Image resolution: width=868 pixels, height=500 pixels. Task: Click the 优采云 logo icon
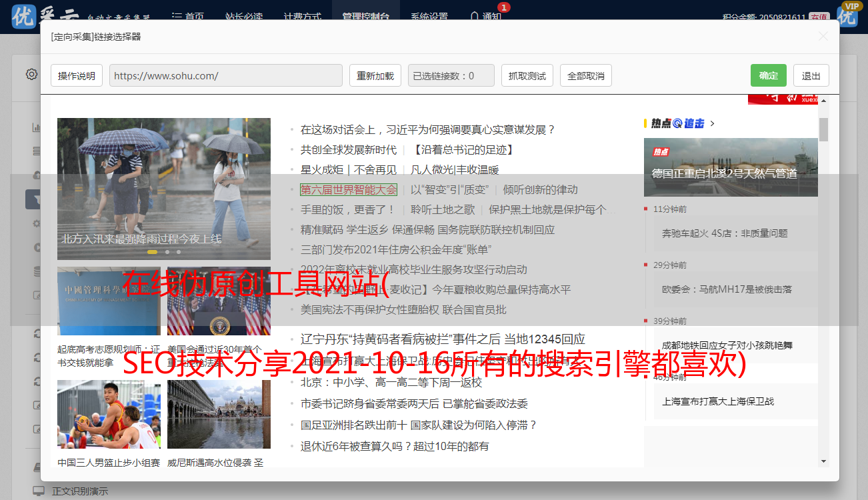(24, 16)
